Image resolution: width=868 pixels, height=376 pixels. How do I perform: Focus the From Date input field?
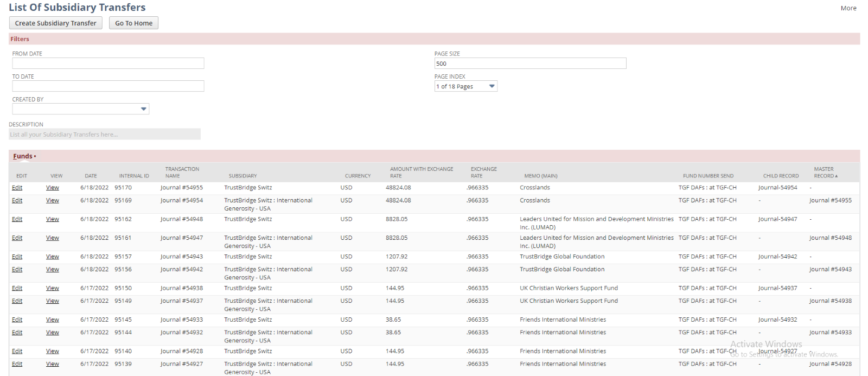(108, 63)
